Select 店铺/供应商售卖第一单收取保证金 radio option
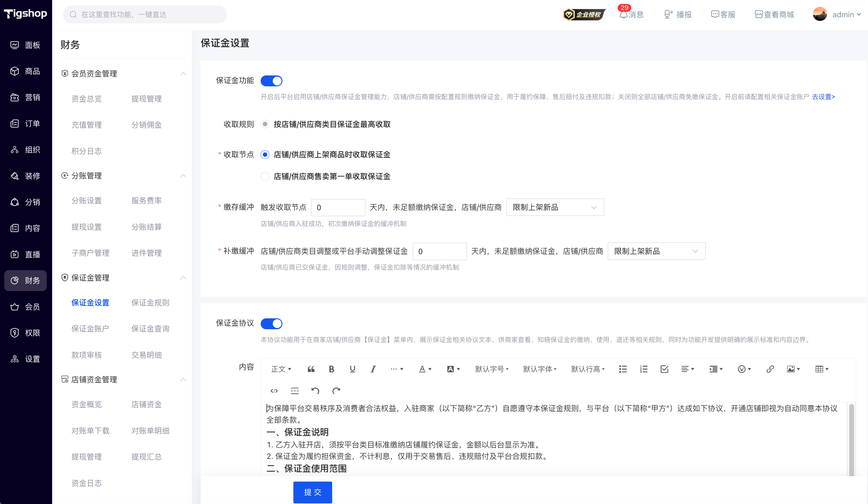The image size is (868, 504). point(265,176)
